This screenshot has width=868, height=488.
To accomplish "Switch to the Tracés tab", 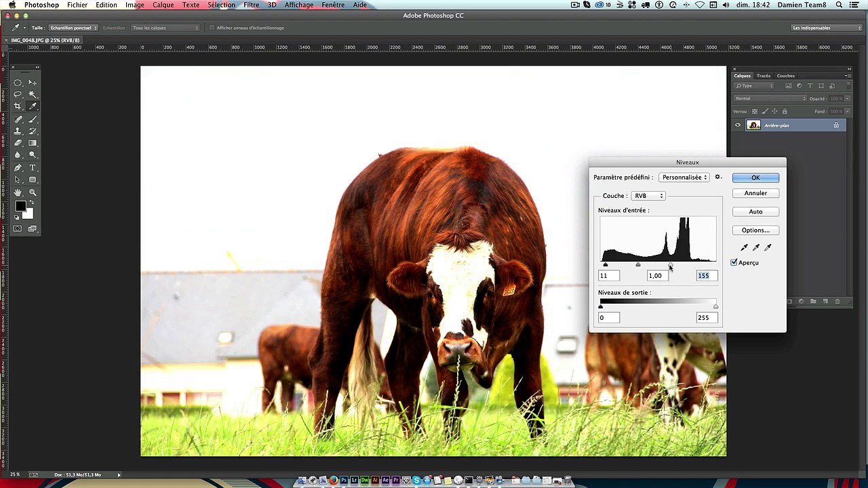I will pos(764,76).
